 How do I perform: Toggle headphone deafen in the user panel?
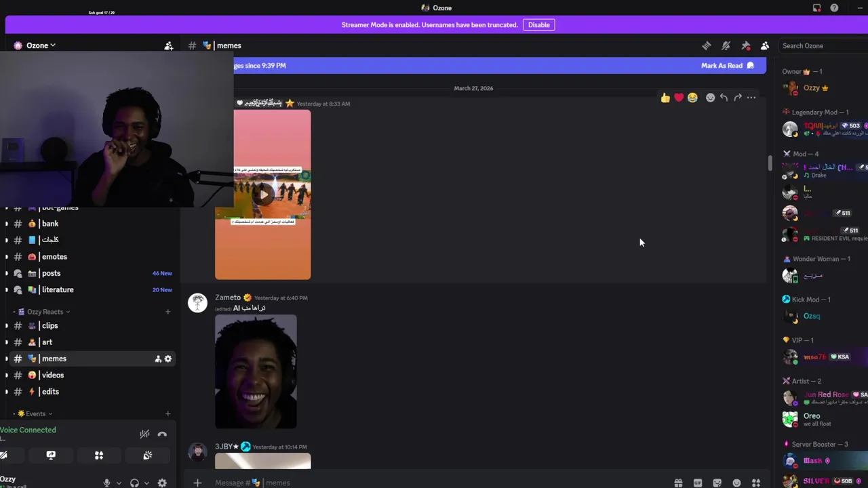[134, 483]
